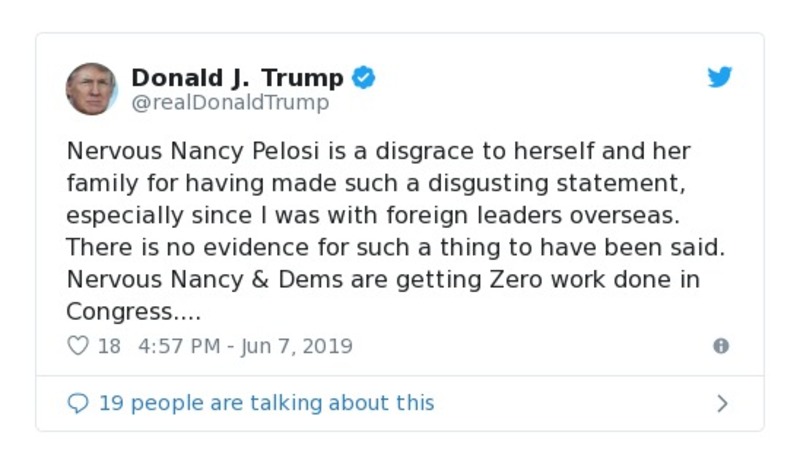800x467 pixels.
Task: Open the tweet info circle icon
Action: (720, 346)
